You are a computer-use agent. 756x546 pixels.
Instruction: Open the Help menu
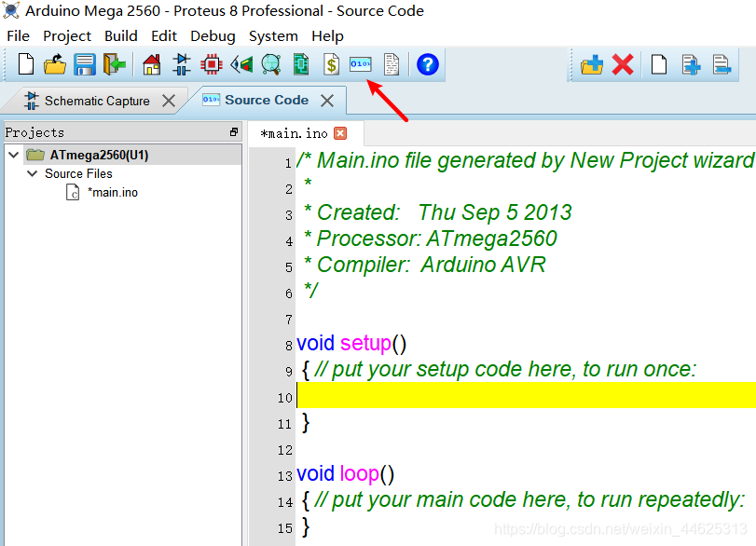(x=327, y=36)
